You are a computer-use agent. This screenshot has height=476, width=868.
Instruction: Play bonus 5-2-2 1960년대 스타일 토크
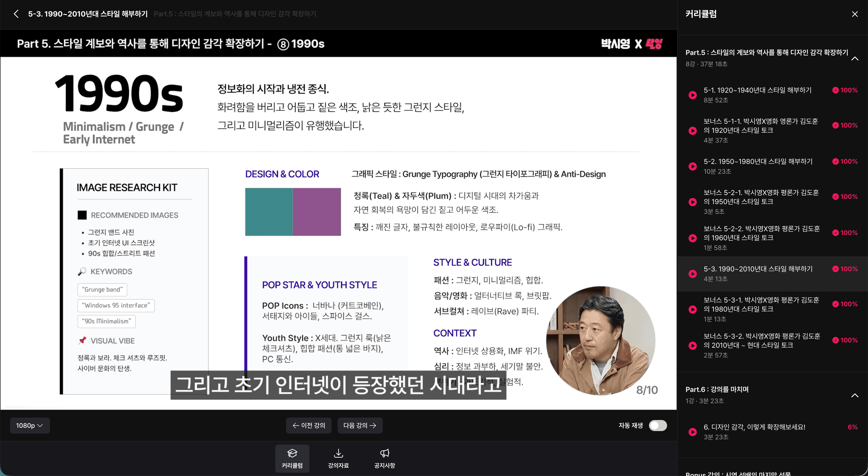[x=692, y=238]
